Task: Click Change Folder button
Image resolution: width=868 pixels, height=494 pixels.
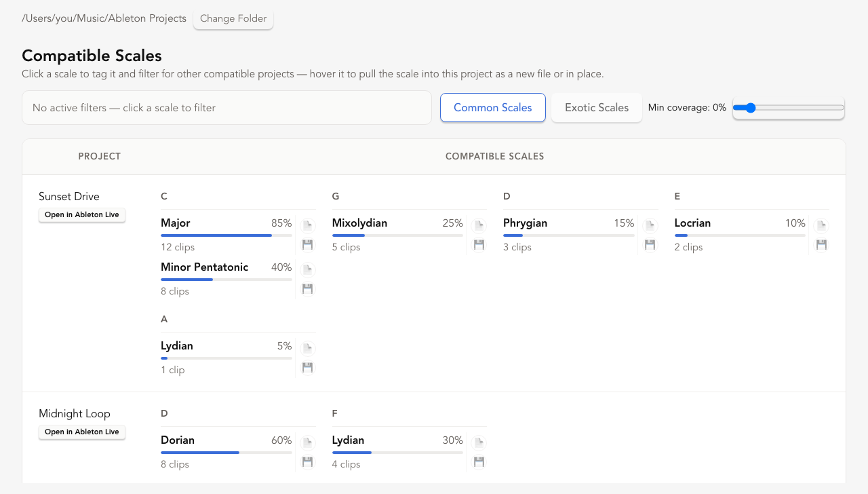Action: (x=233, y=18)
